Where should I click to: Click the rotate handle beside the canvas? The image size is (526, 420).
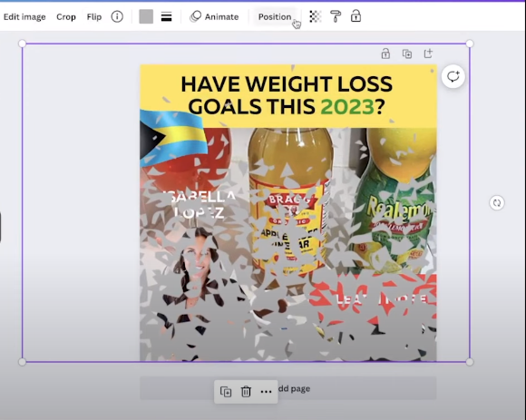point(497,202)
